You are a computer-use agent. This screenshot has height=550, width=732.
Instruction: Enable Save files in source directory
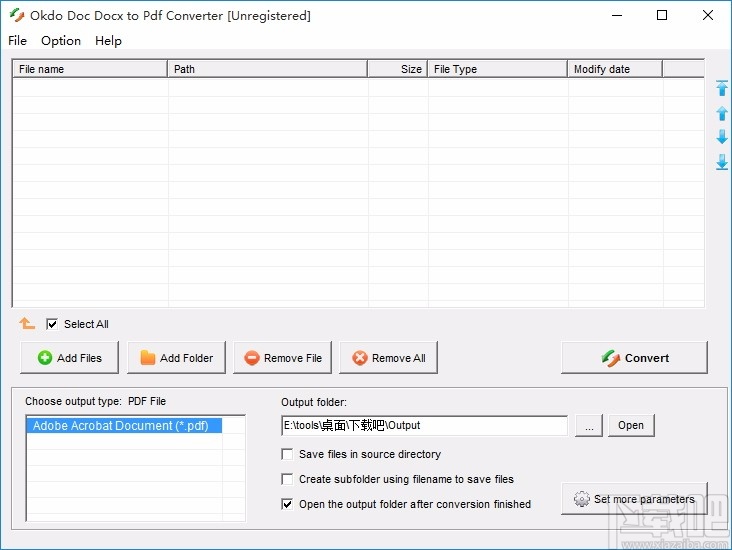click(x=287, y=454)
